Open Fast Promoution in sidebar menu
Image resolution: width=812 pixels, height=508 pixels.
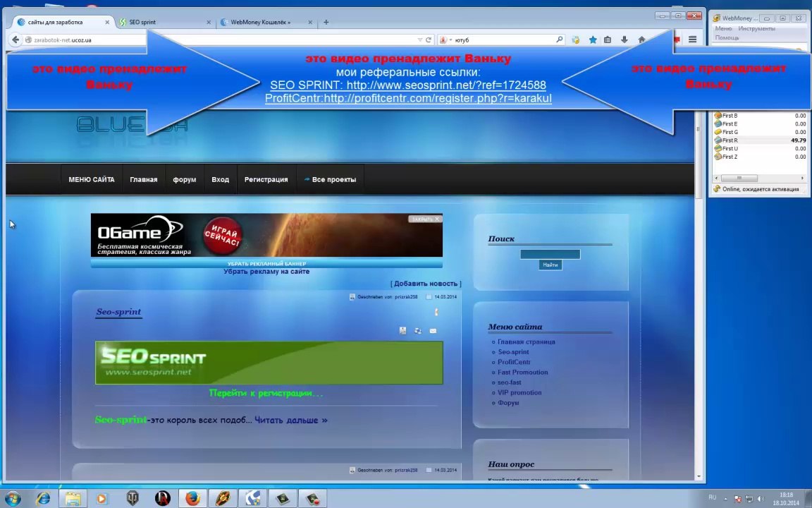(522, 373)
